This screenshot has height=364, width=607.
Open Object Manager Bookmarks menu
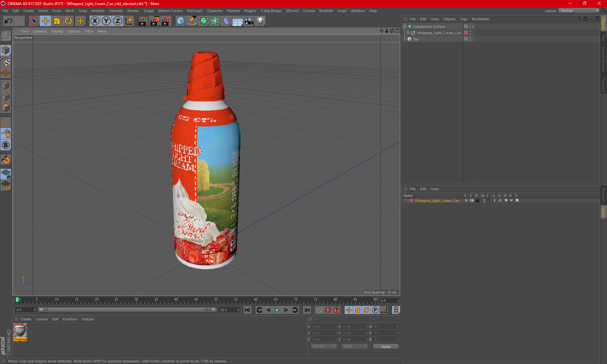tap(481, 19)
